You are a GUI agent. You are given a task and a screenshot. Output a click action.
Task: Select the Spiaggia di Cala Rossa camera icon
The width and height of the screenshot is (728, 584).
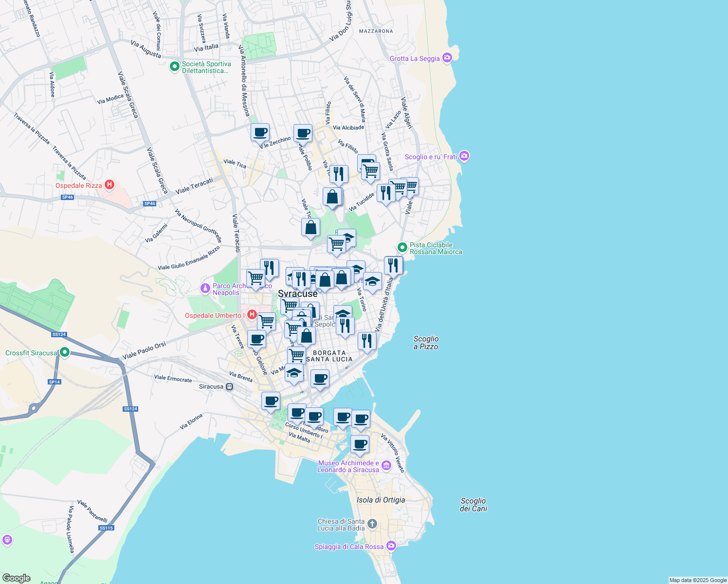(x=391, y=546)
